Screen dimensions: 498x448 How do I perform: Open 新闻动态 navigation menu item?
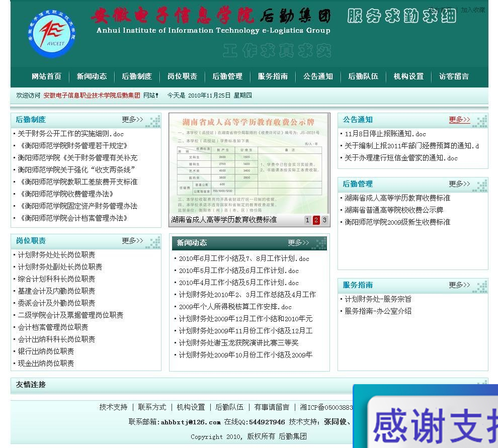92,76
